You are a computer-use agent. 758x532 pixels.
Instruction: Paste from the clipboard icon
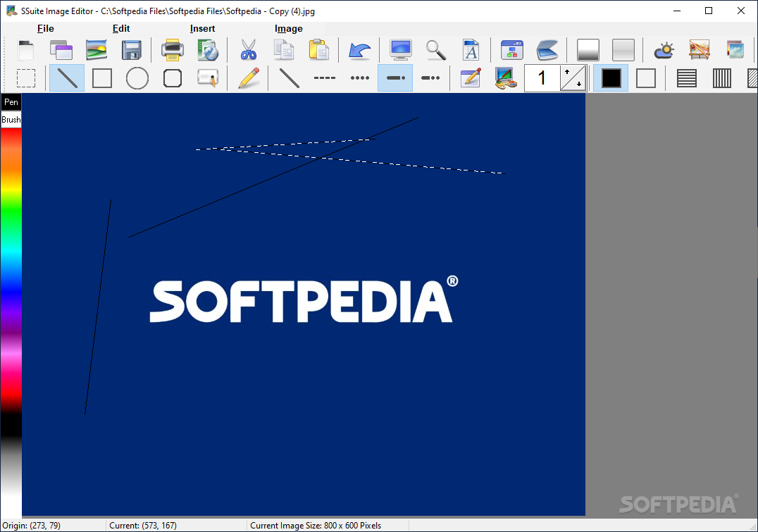tap(319, 50)
